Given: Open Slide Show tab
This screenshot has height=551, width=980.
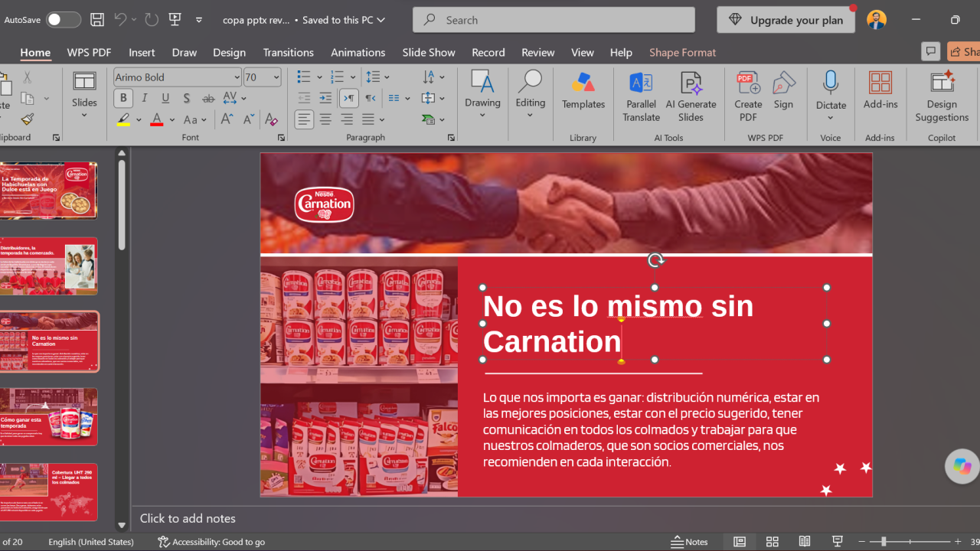Looking at the screenshot, I should (429, 52).
